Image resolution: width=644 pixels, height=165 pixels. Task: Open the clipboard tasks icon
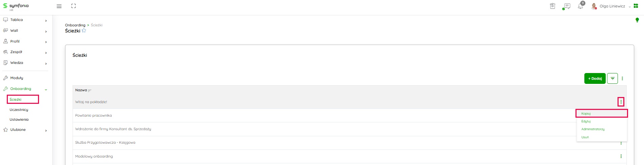point(552,6)
